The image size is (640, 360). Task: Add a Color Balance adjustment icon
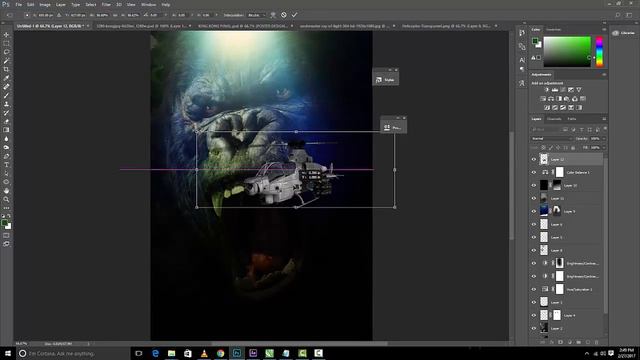[551, 99]
